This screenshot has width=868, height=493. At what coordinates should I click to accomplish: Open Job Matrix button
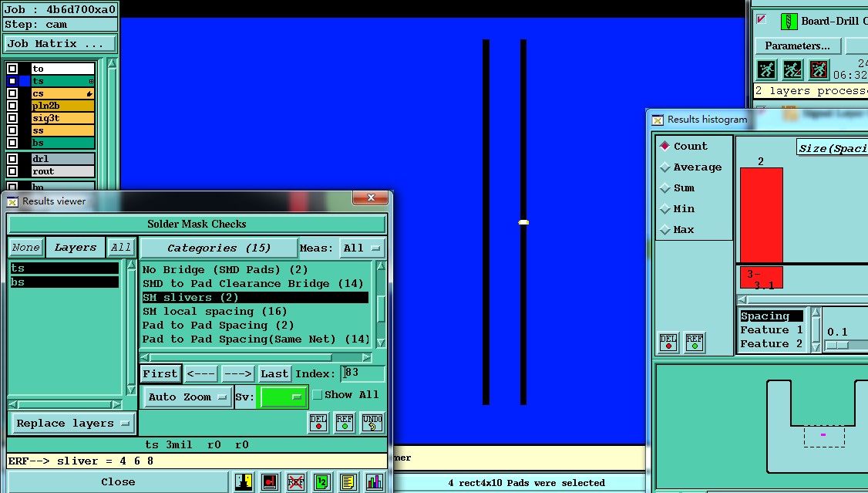coord(60,44)
